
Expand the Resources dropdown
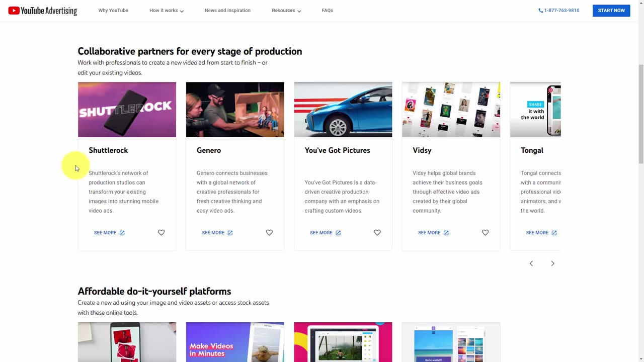pyautogui.click(x=286, y=11)
